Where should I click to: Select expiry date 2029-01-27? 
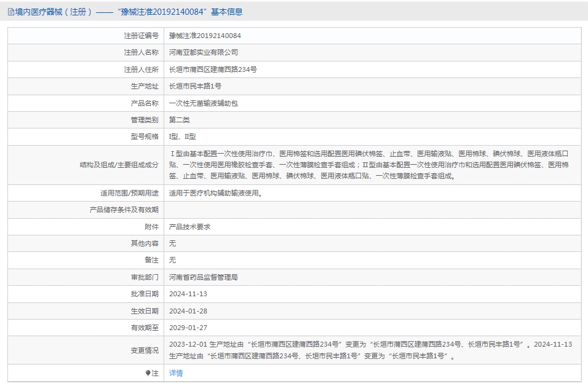188,328
